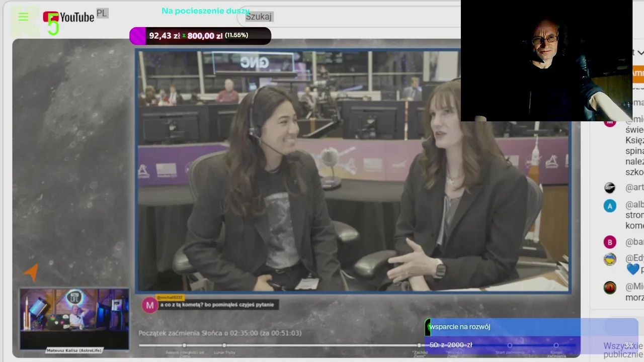Select the @bar chat username
Screen dimensions: 644x362
click(x=634, y=242)
